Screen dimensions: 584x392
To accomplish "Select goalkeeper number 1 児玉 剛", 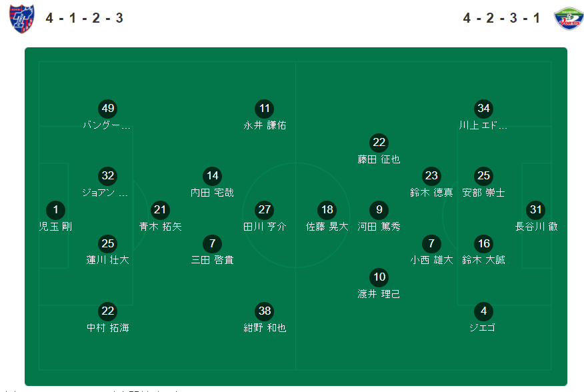I will [x=55, y=210].
